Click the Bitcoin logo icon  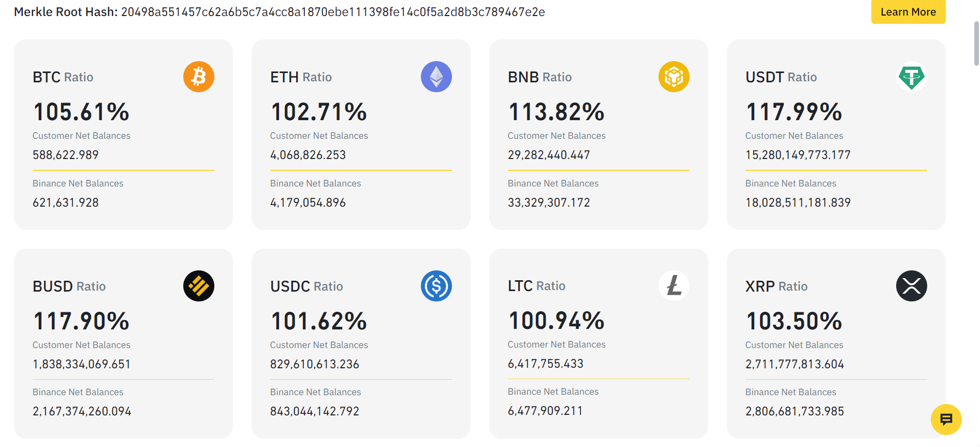point(198,76)
